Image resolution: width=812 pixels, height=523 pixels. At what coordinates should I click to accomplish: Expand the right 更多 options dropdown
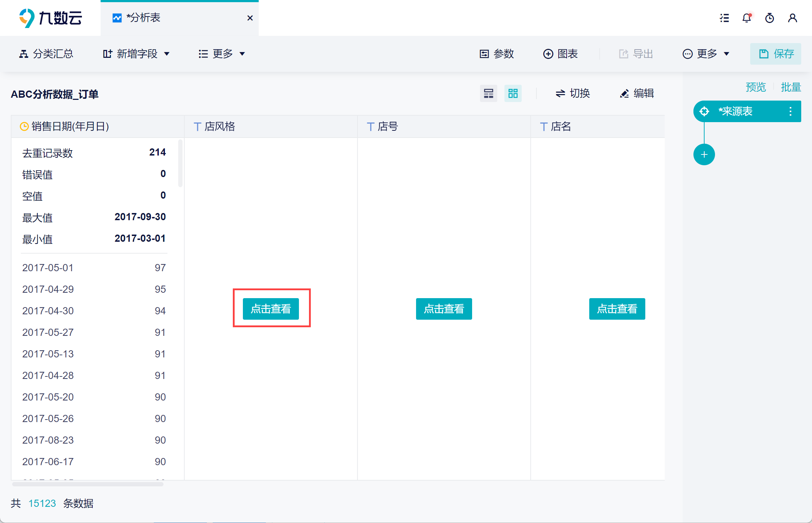(x=706, y=54)
